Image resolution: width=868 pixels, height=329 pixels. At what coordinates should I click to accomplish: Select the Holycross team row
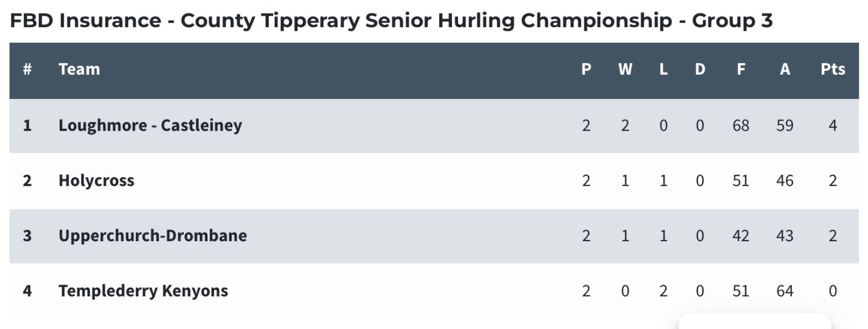click(x=434, y=181)
